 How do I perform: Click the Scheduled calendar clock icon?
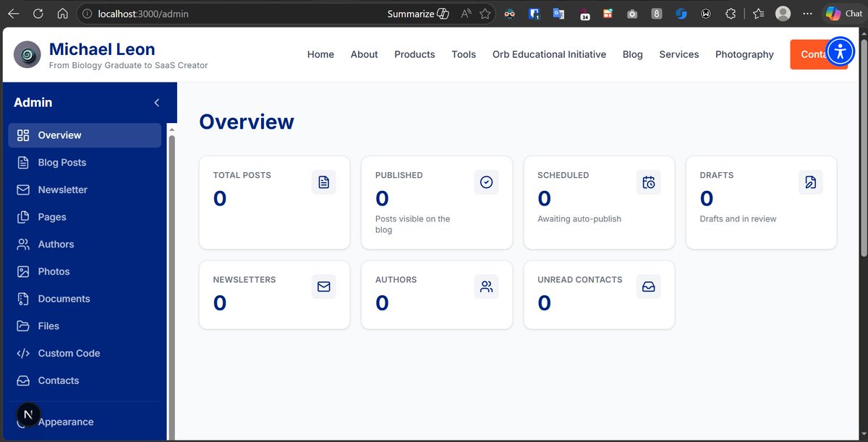tap(649, 182)
